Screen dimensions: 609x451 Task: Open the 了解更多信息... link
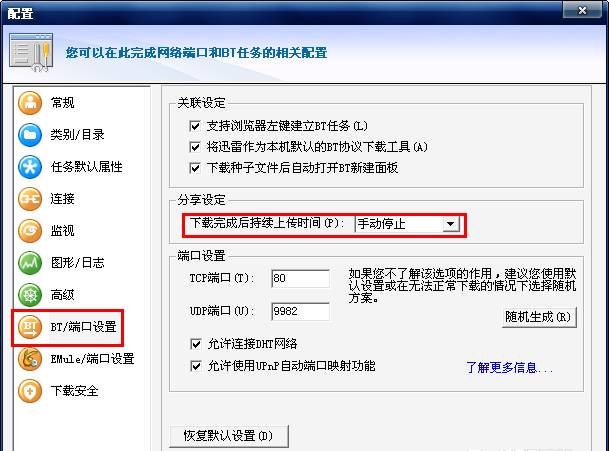point(509,367)
